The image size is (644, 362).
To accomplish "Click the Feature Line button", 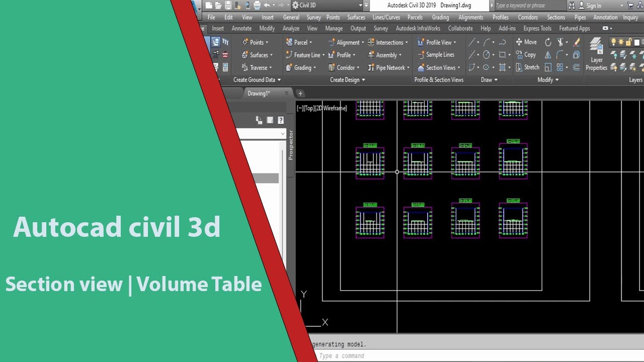I will coord(305,55).
